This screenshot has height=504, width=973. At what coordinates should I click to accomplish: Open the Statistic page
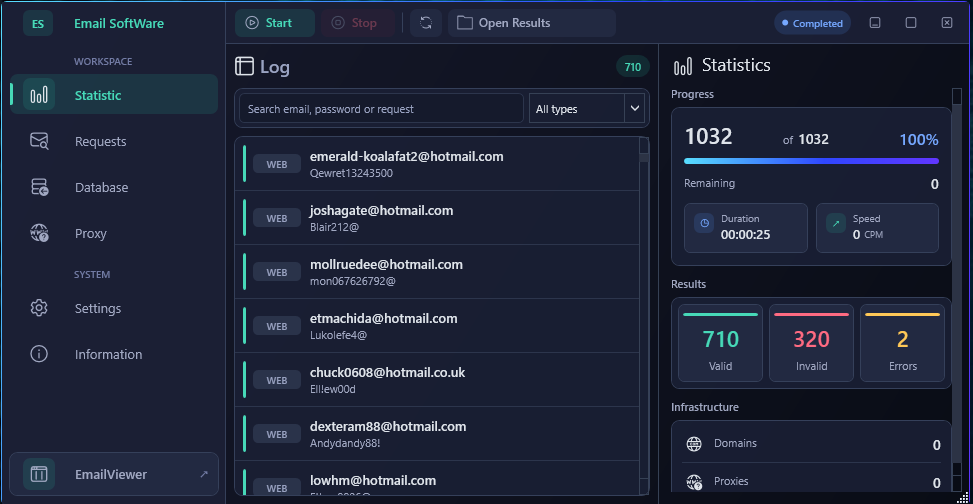[114, 94]
